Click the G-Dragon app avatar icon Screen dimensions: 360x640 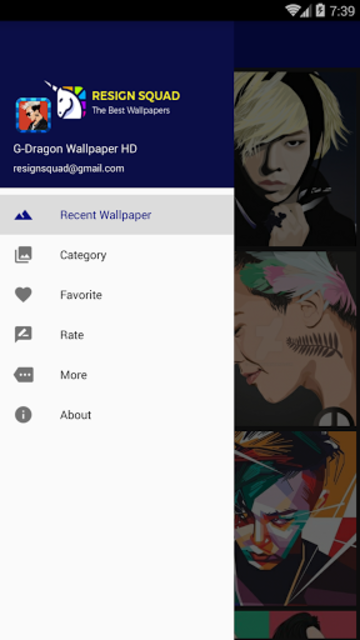pyautogui.click(x=33, y=115)
